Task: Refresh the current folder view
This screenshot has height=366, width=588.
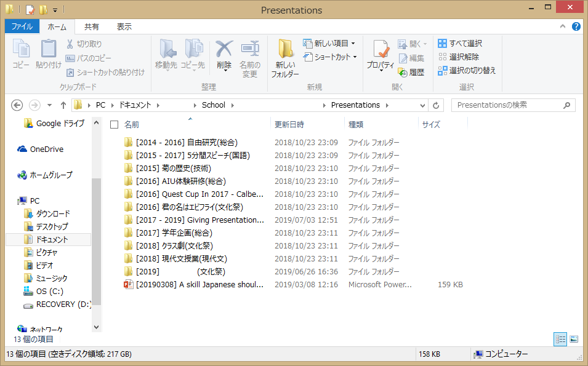Action: pos(436,105)
